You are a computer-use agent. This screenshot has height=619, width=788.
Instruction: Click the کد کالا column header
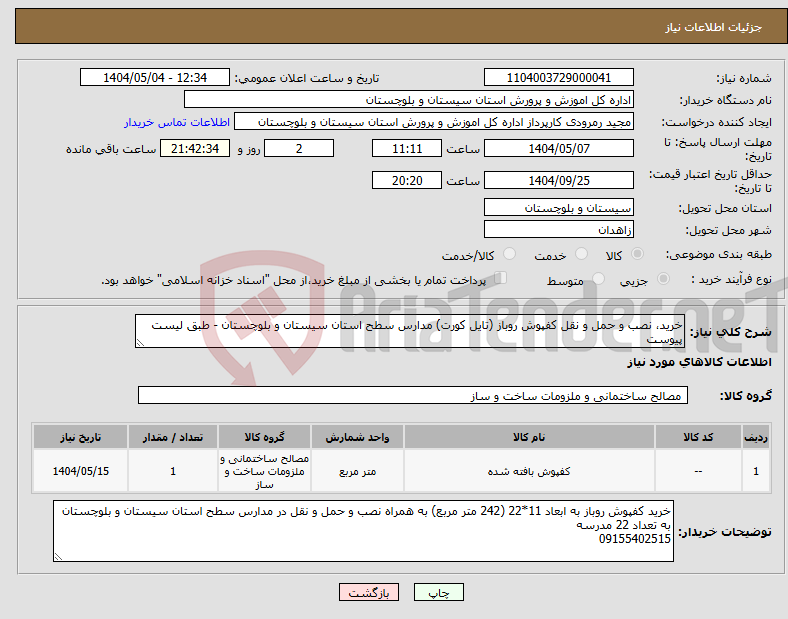pos(698,437)
